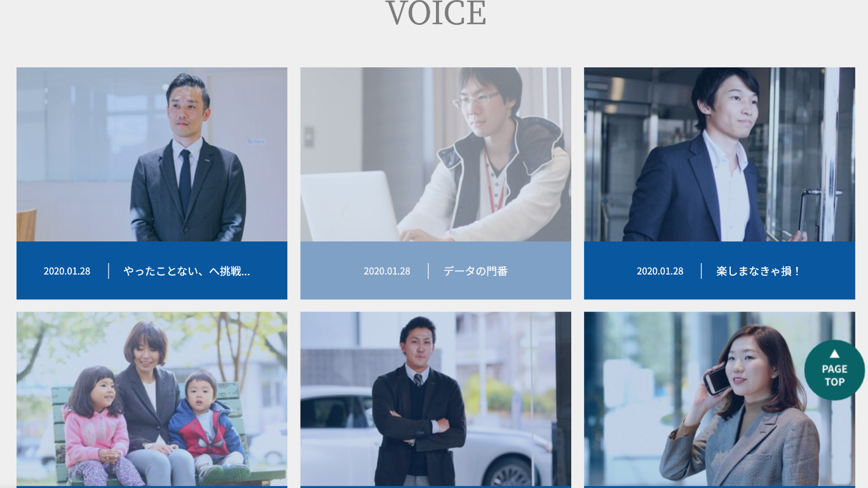
Task: Click the 2020.01.28 date in 楽しまなきゃ損 card
Action: pos(660,271)
